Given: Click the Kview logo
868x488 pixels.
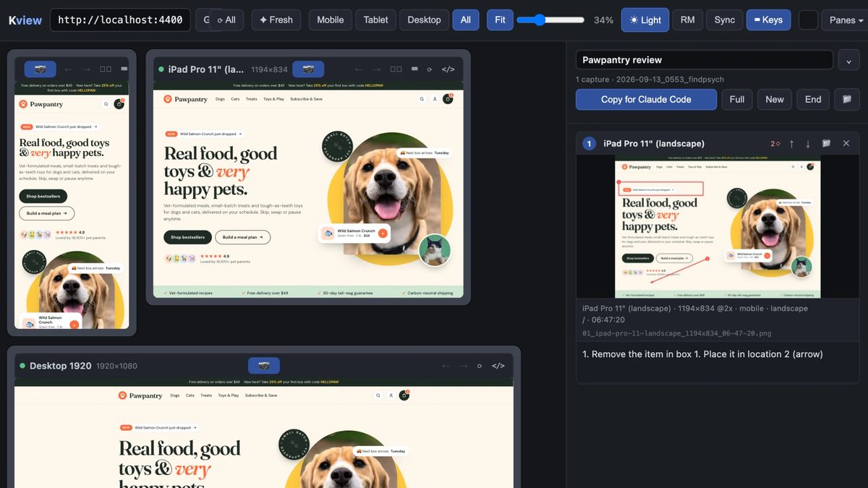Looking at the screenshot, I should pyautogui.click(x=25, y=20).
